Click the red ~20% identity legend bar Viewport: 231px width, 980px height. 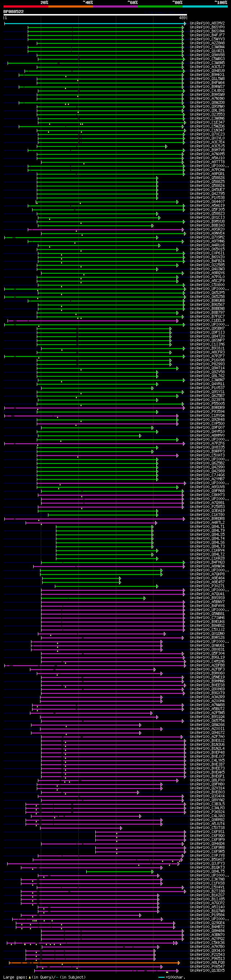pos(26,6)
